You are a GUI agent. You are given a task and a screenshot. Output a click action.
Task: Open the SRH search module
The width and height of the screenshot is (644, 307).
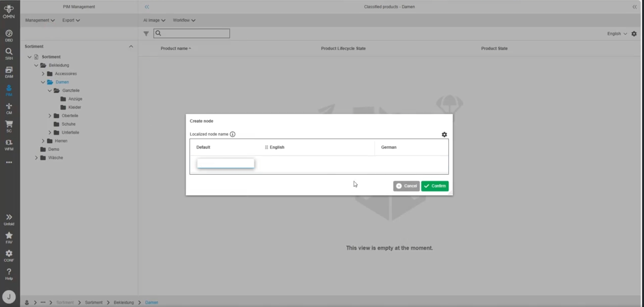tap(9, 54)
